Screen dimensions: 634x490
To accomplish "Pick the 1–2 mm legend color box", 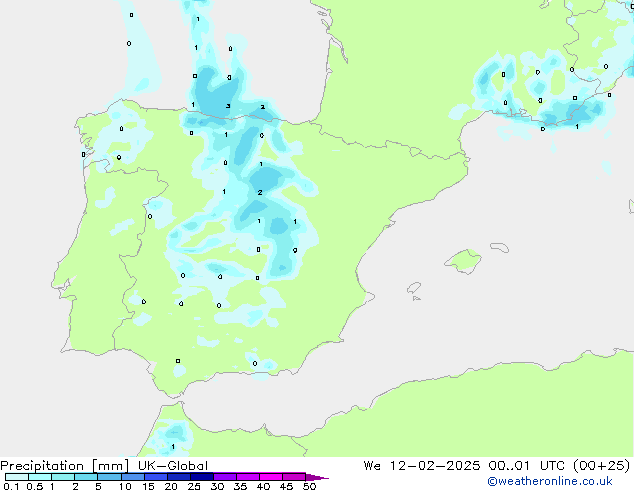I will coord(63,477).
